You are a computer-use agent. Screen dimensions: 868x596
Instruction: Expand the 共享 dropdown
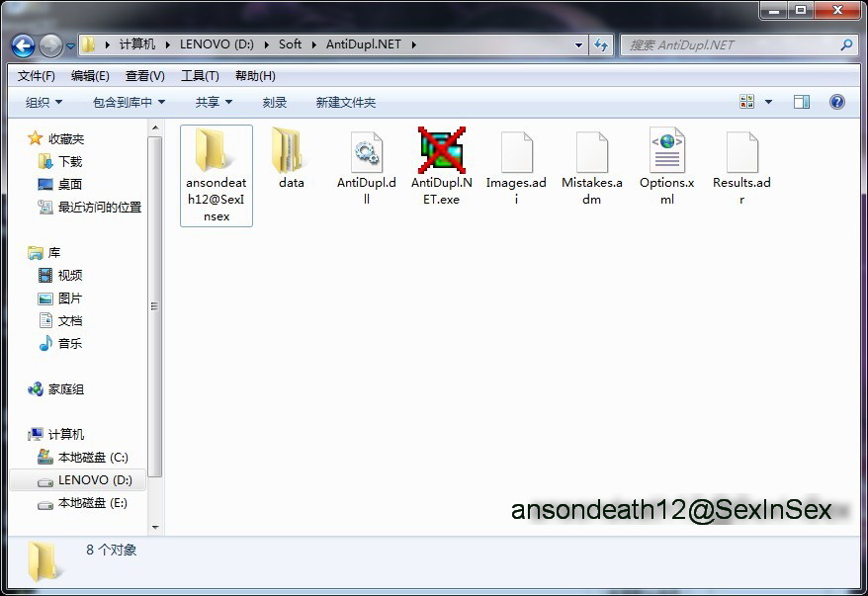[214, 103]
